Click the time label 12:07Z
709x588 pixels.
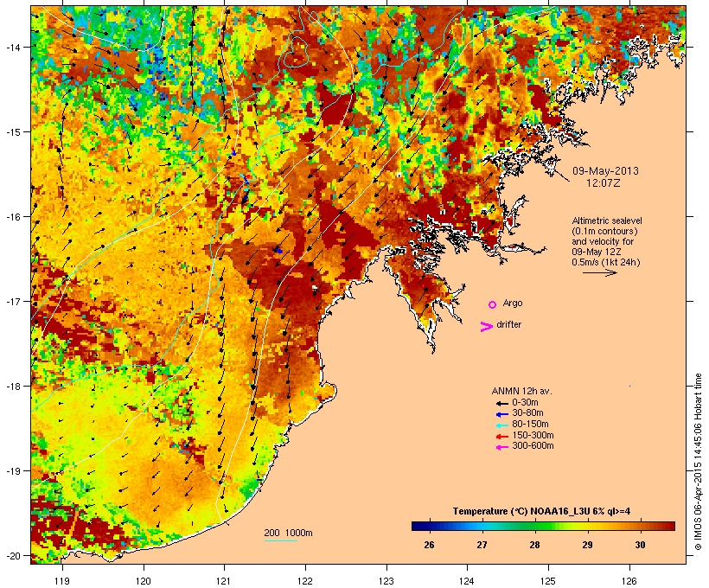(x=604, y=183)
